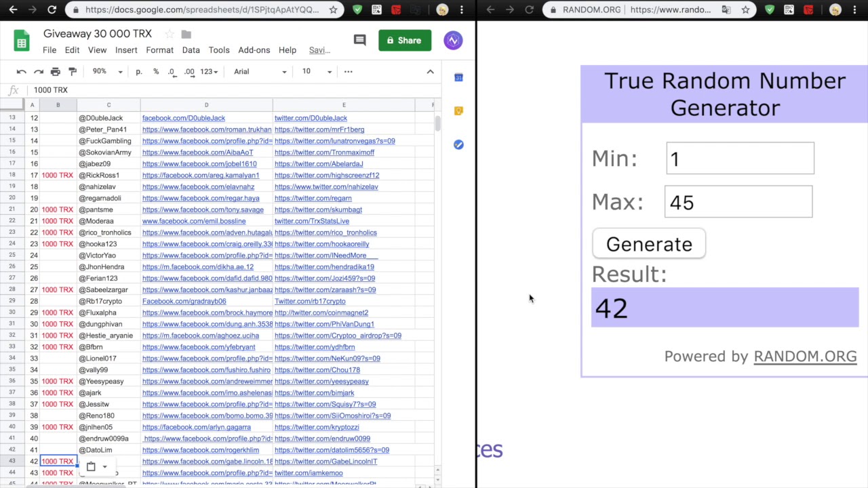This screenshot has height=488, width=868.
Task: Open the 123 number format dropdown
Action: [209, 72]
